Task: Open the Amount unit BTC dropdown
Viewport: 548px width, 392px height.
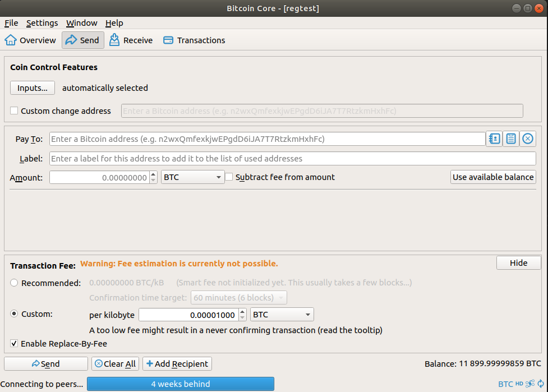Action: 192,177
